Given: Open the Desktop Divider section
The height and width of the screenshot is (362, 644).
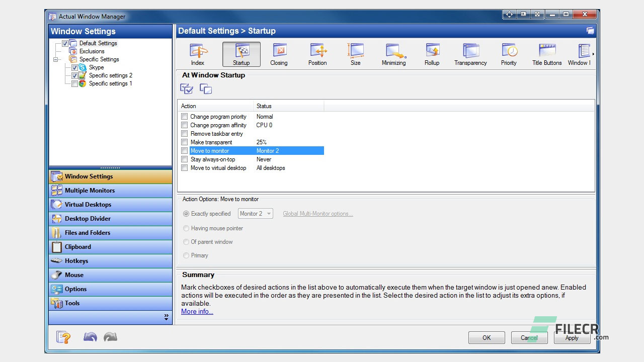Looking at the screenshot, I should point(110,219).
